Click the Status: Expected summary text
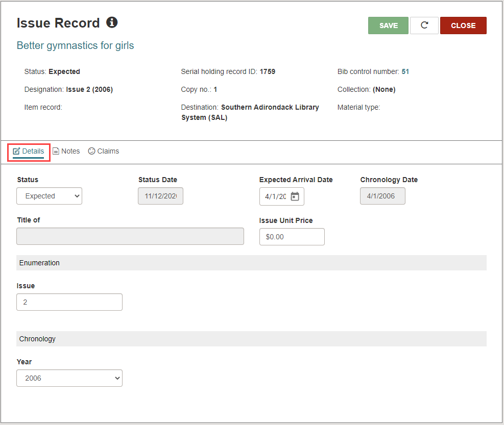504x425 pixels. coord(52,71)
